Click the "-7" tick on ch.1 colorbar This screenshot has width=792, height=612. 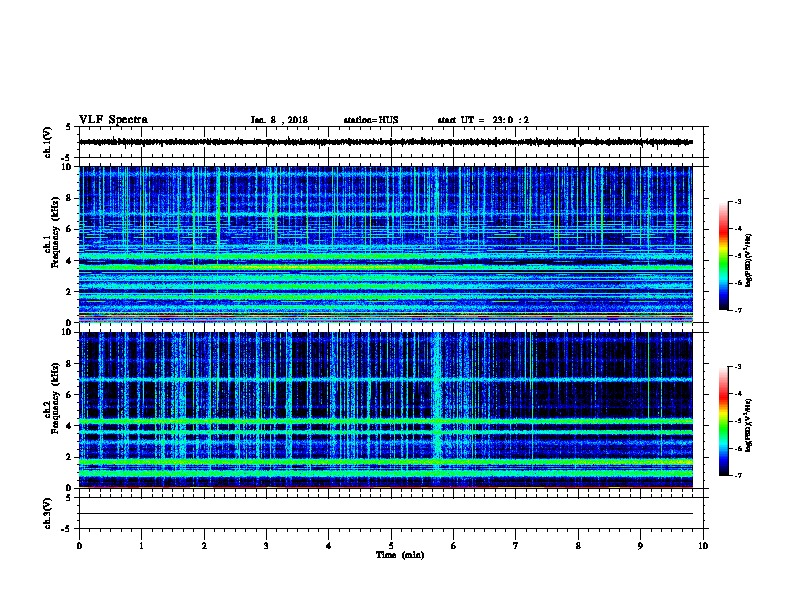point(737,310)
